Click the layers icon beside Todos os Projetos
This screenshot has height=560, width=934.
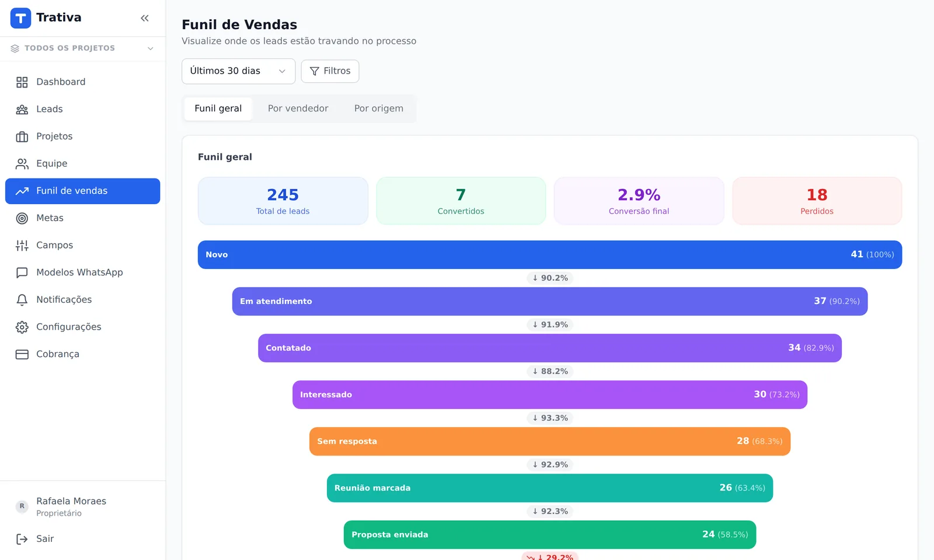coord(15,48)
